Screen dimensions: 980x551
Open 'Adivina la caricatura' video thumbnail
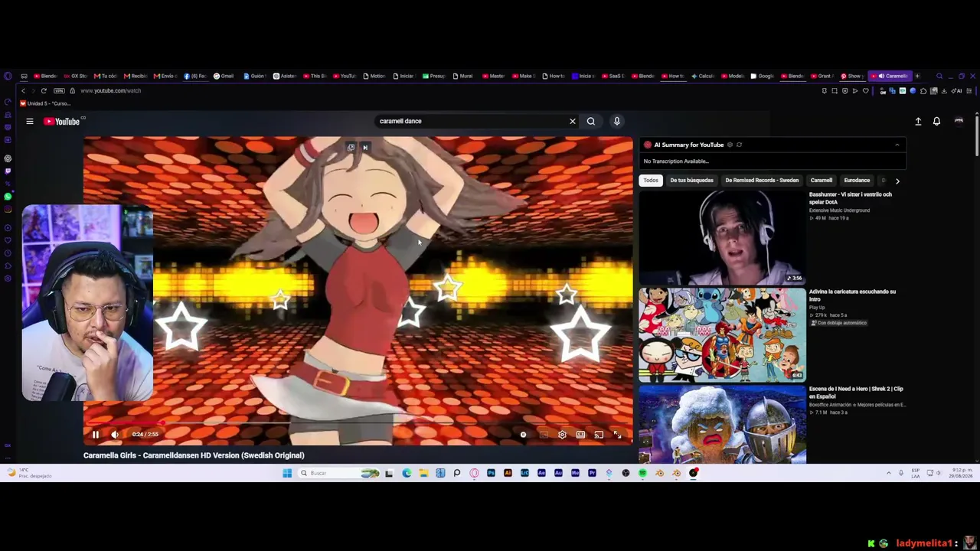722,334
